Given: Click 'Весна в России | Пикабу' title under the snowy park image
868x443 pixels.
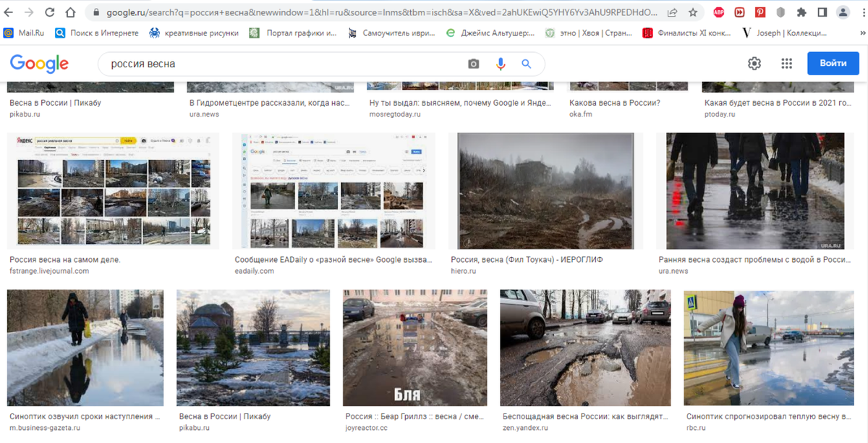Looking at the screenshot, I should coord(224,417).
